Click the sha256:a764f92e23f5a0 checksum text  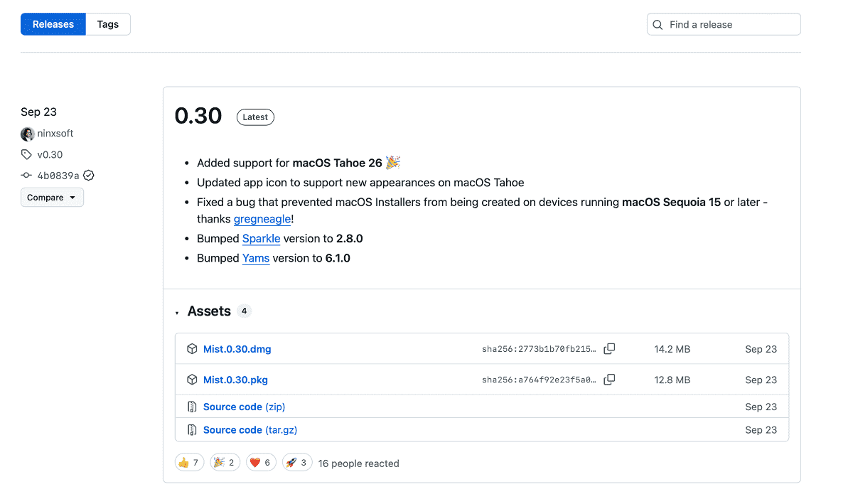click(x=540, y=380)
